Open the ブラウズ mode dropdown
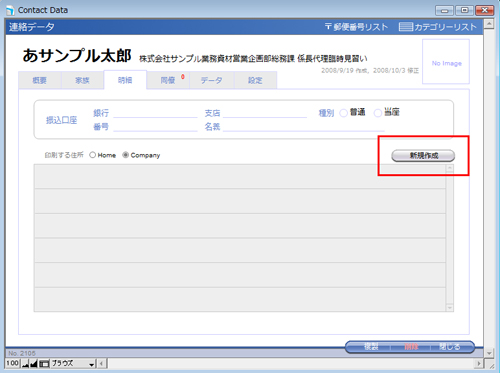This screenshot has width=500, height=373. coord(73,363)
